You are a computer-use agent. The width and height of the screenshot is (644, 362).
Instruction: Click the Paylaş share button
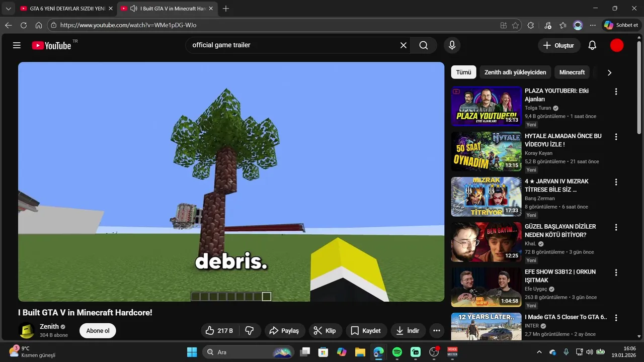pos(285,330)
